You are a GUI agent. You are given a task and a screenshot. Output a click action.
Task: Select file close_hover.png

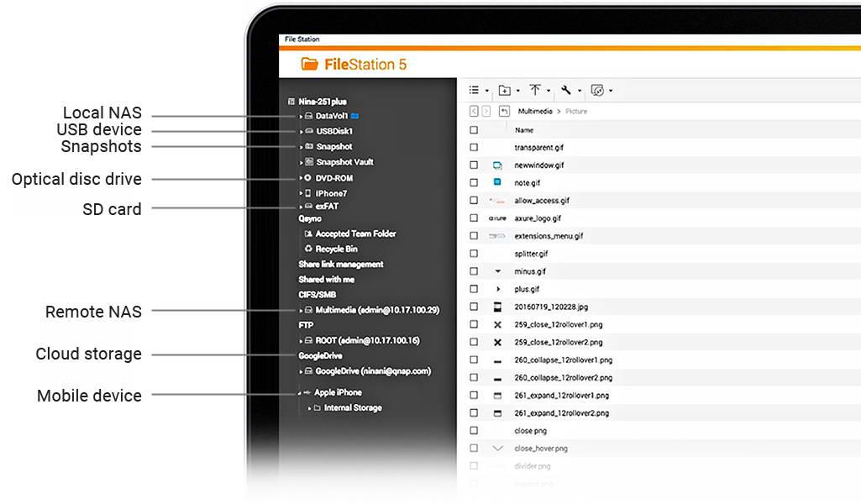[x=542, y=449]
